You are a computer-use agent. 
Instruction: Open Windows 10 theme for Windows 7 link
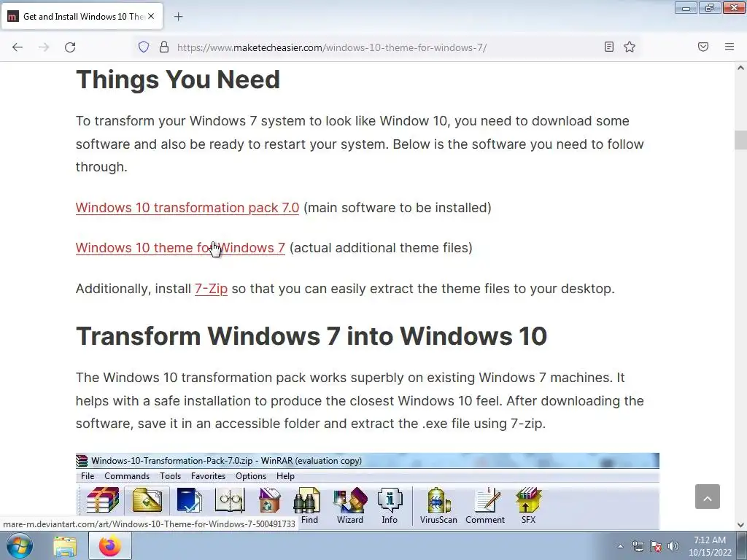click(180, 248)
